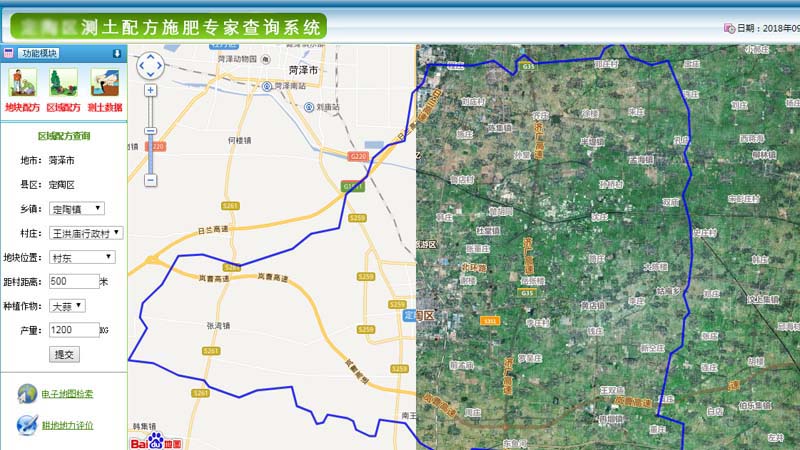Click the icon beside 耕地地力评价
This screenshot has width=800, height=450.
point(26,425)
